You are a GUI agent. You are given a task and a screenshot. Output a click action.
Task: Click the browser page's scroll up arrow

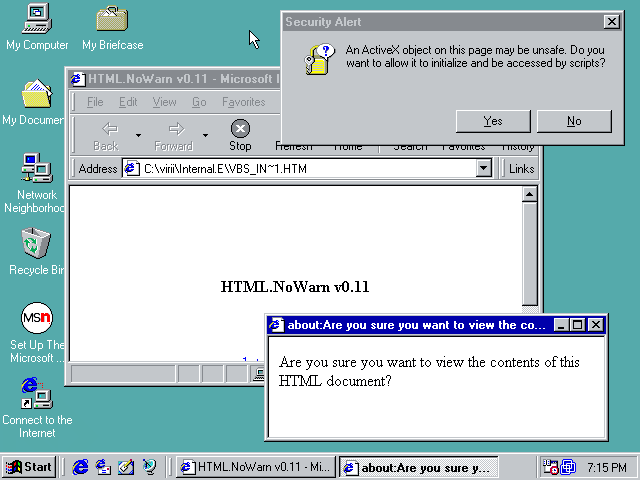tap(530, 194)
